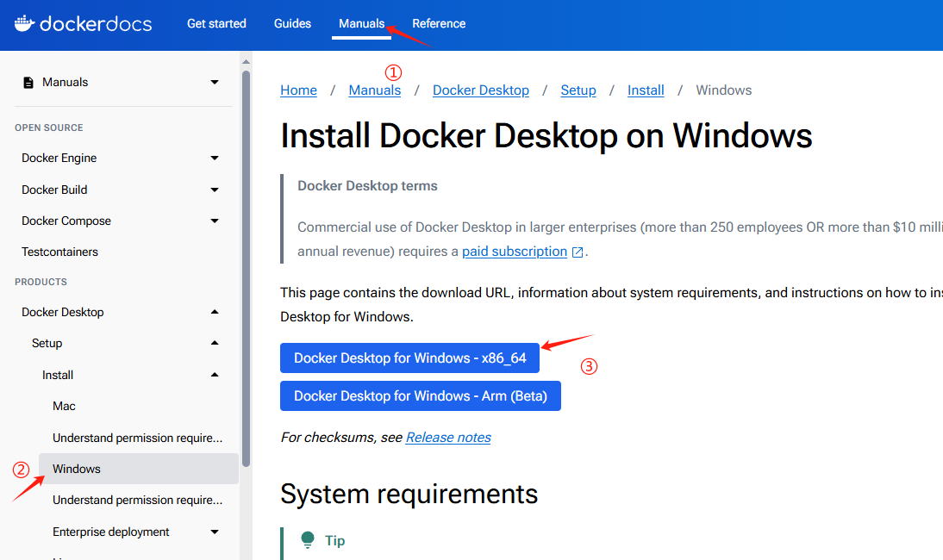
Task: Expand the Docker Build section arrow
Action: pos(215,190)
